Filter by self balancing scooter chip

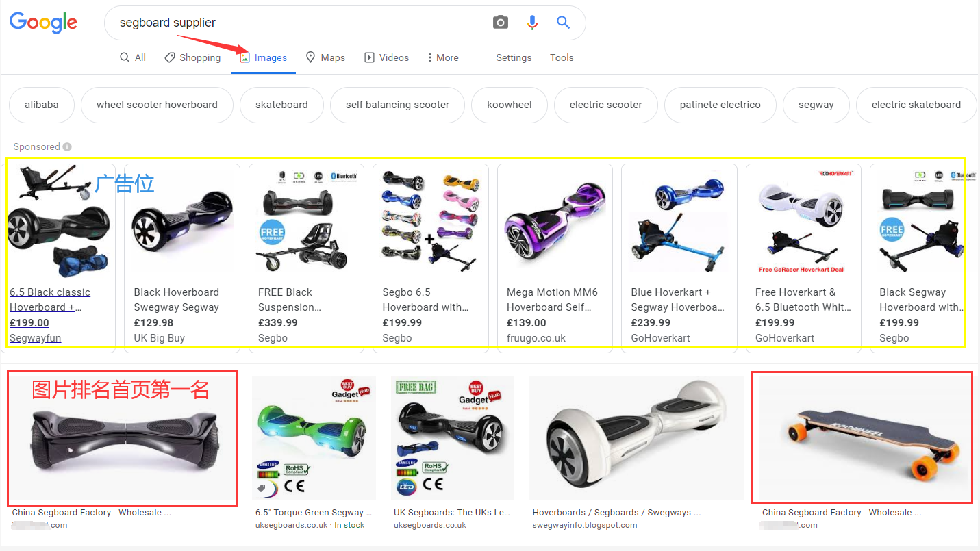[397, 105]
